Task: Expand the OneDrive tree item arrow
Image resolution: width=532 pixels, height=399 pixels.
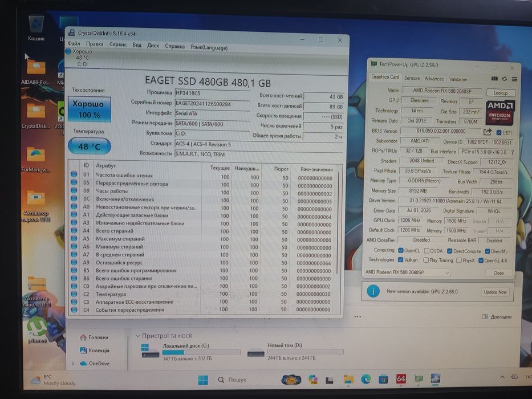Action: pos(73,364)
